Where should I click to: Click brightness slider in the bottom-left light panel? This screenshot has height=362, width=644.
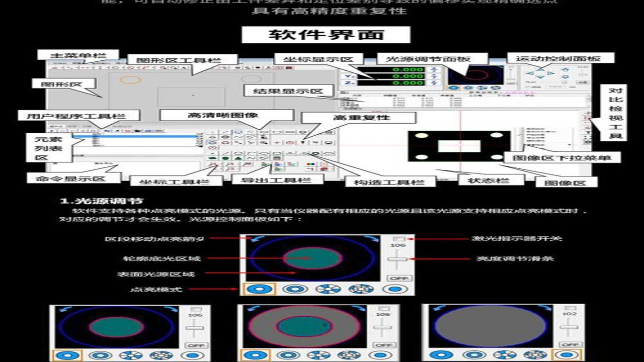point(195,328)
